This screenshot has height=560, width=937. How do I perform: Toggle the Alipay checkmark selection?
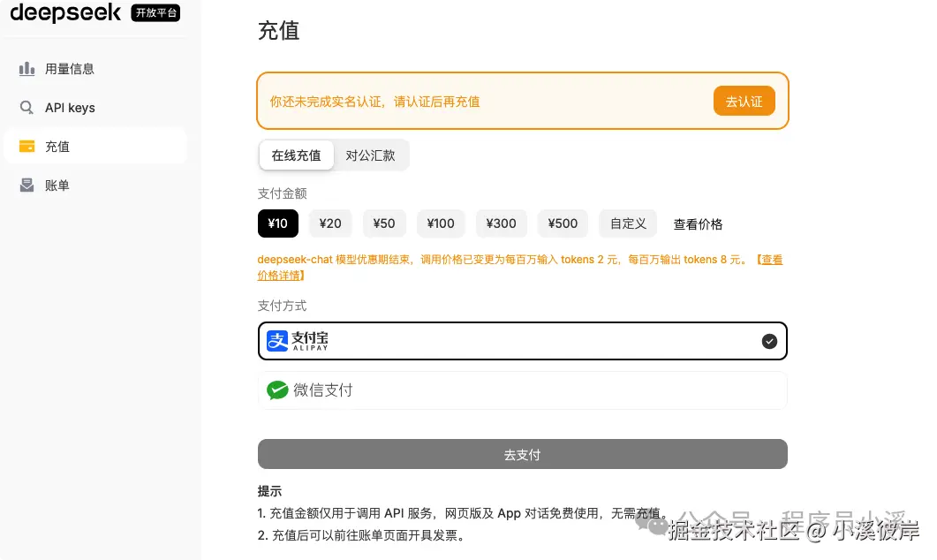769,341
